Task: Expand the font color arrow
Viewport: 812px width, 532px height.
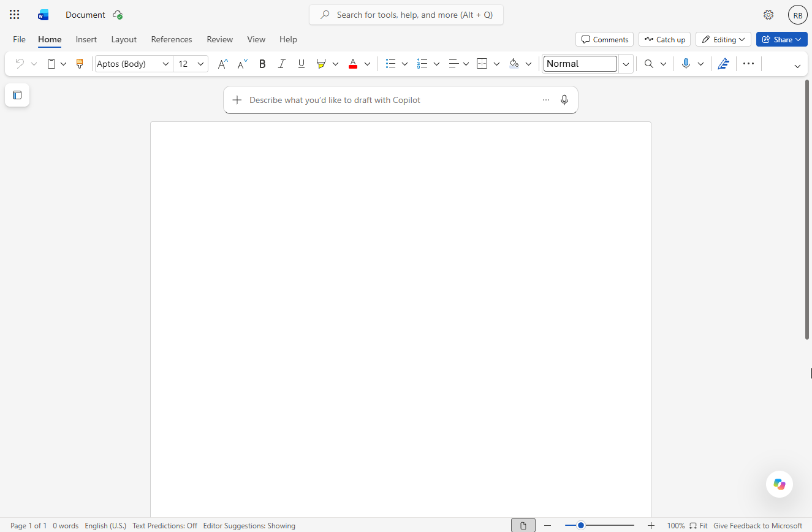Action: point(367,64)
